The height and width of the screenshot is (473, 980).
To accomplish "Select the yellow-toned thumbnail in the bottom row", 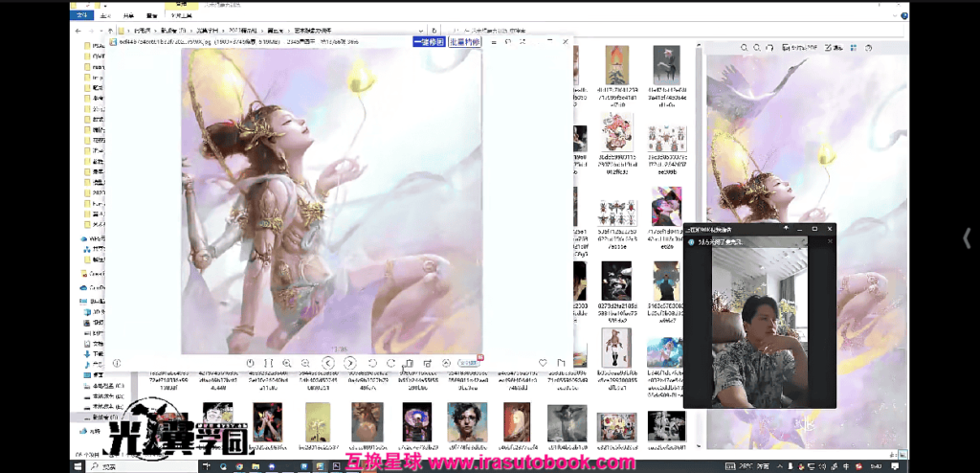I will click(x=318, y=422).
